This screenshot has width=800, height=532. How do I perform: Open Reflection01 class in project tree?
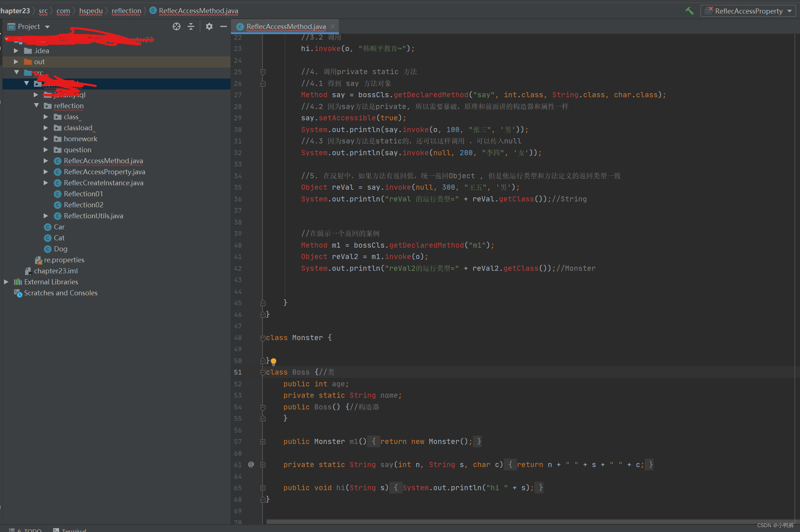83,194
